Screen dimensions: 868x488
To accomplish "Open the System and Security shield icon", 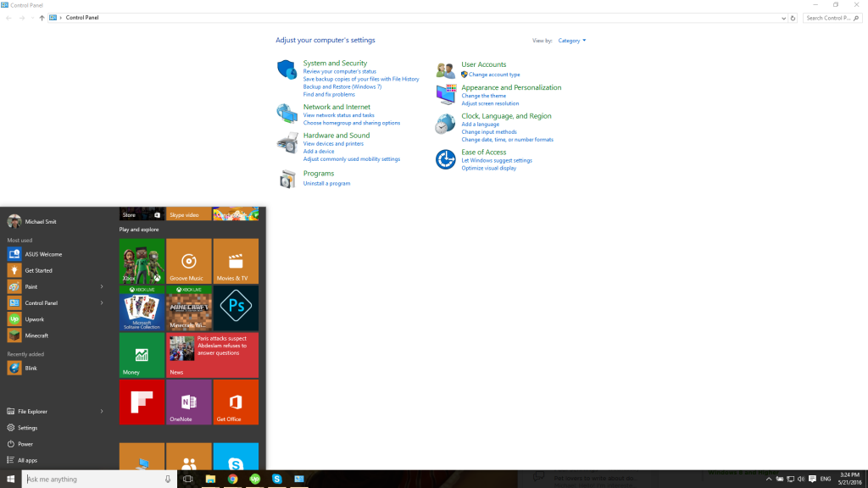I will click(x=287, y=69).
